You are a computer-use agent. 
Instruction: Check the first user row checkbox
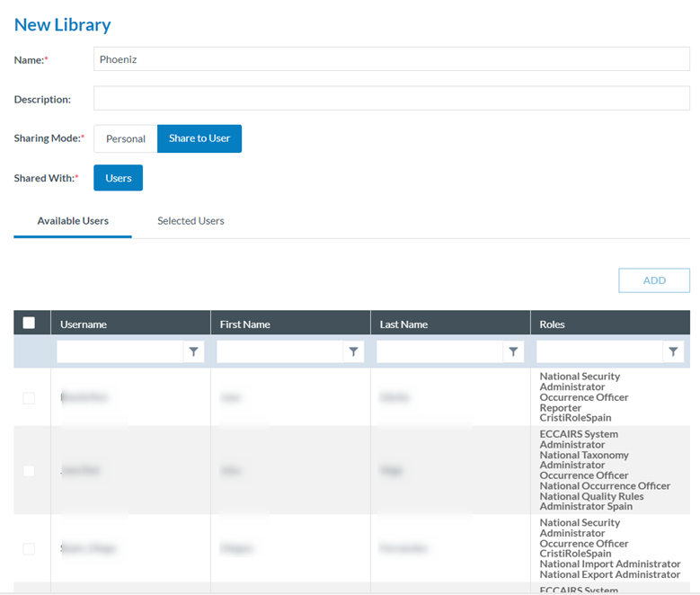point(29,397)
